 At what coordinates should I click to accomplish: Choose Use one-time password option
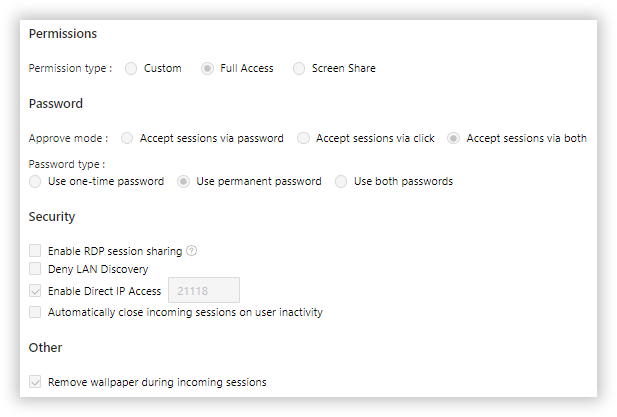[35, 181]
